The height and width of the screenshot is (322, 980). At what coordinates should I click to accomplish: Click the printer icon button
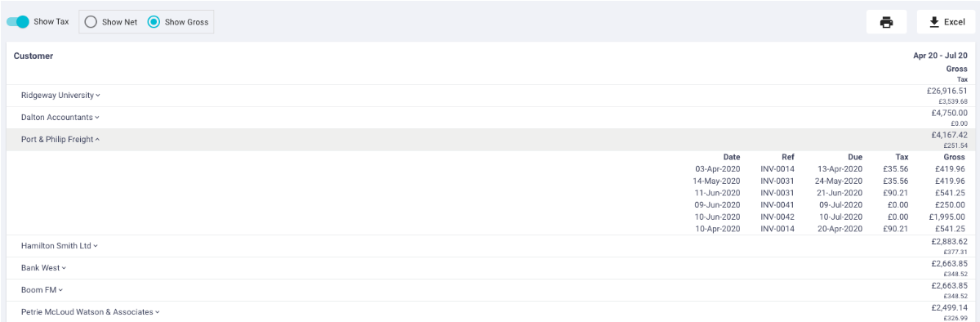click(886, 22)
